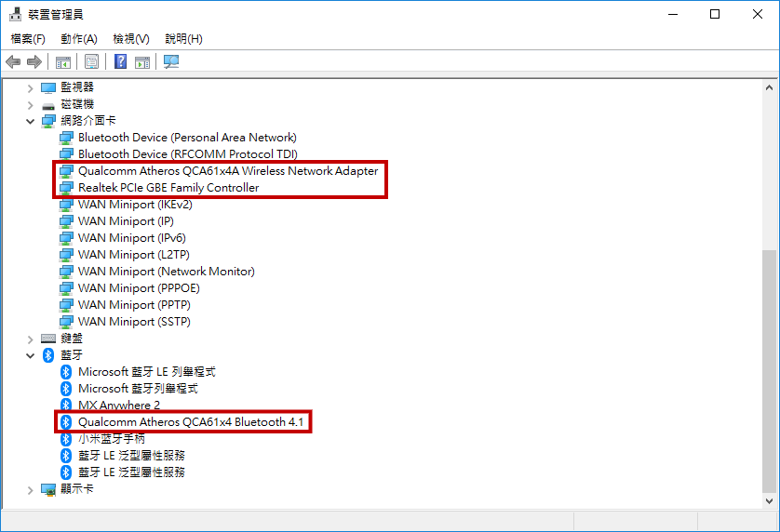Click the Scan for hardware changes icon
This screenshot has width=780, height=532.
[171, 61]
